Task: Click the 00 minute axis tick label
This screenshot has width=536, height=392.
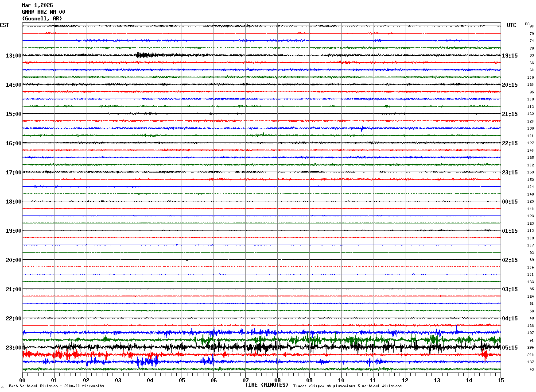Action: [22, 380]
